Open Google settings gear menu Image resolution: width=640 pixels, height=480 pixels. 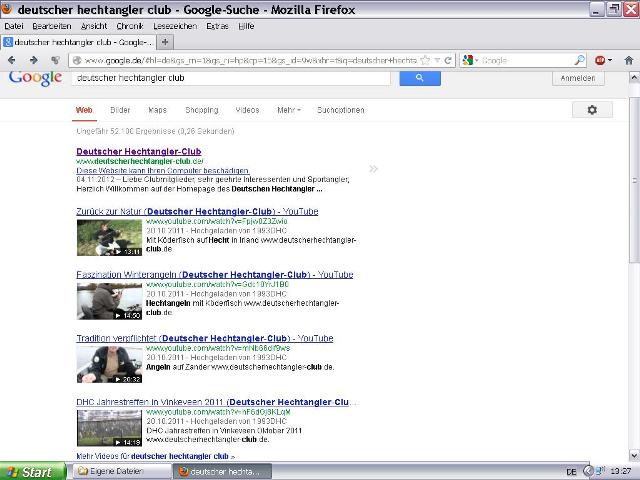(x=592, y=110)
